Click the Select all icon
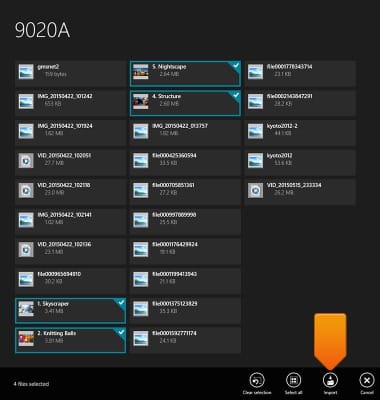 pyautogui.click(x=293, y=380)
